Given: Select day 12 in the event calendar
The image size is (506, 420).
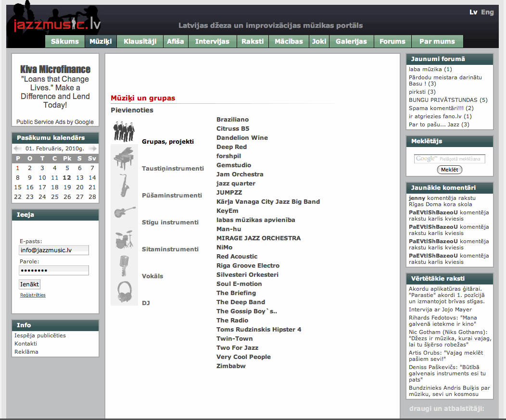Looking at the screenshot, I should coord(67,178).
